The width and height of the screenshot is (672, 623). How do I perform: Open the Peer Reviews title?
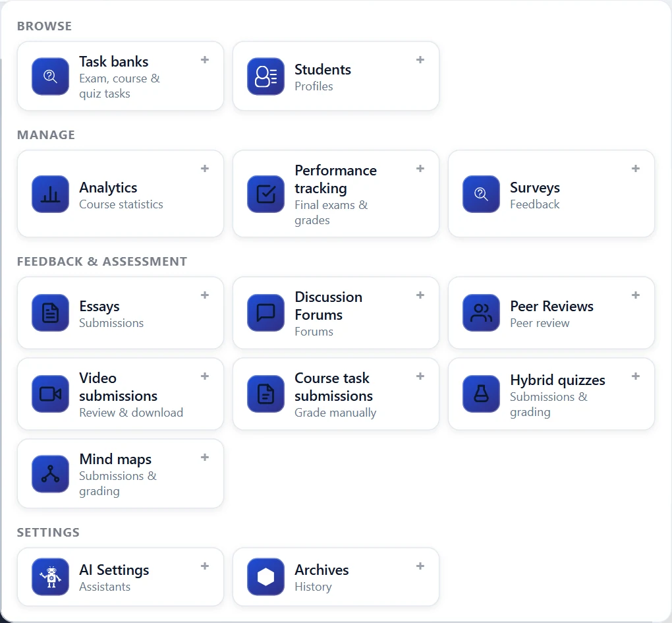(x=551, y=306)
